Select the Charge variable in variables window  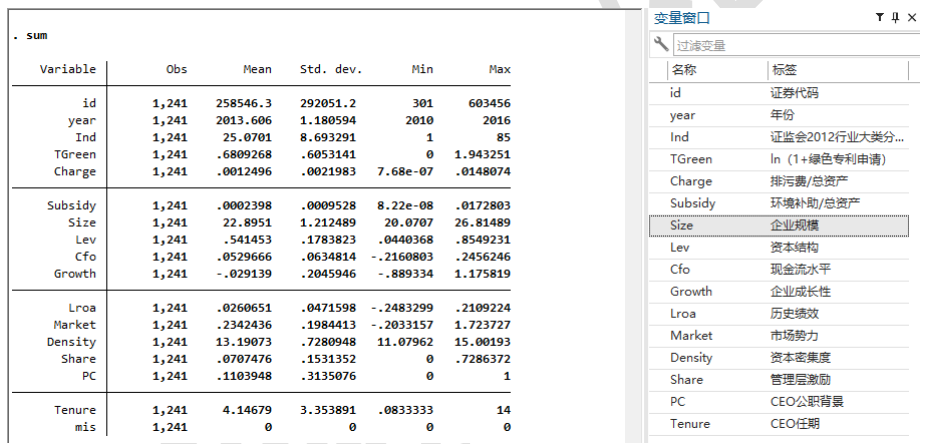pos(779,181)
